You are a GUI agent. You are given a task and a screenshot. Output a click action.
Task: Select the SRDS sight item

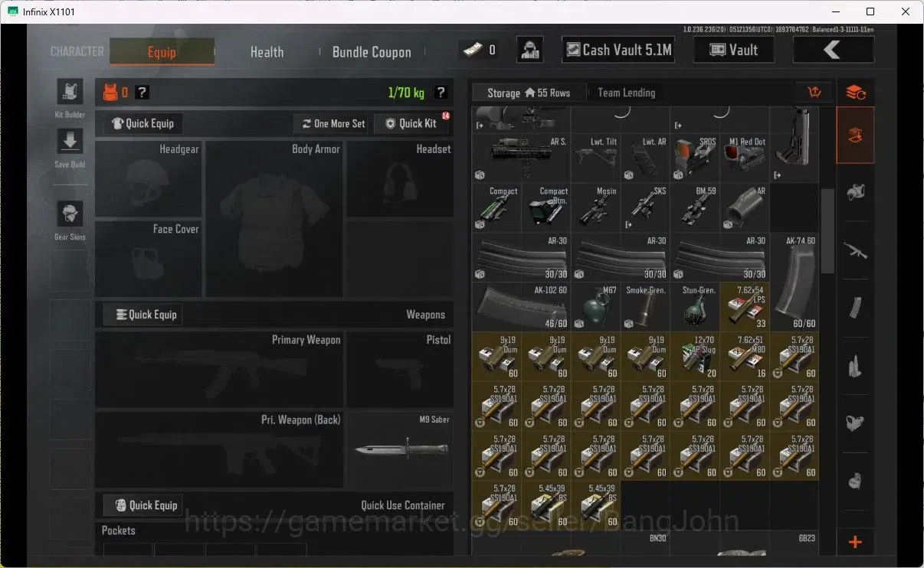tap(695, 158)
